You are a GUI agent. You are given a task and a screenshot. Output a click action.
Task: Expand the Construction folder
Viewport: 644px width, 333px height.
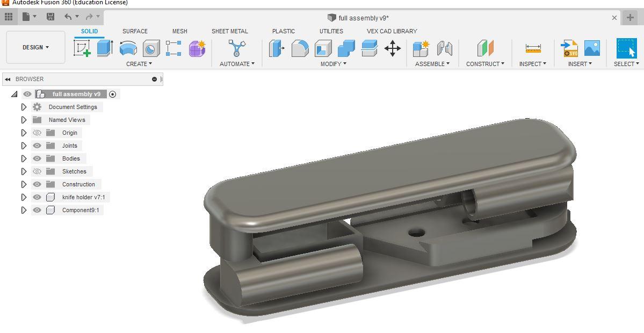point(24,184)
